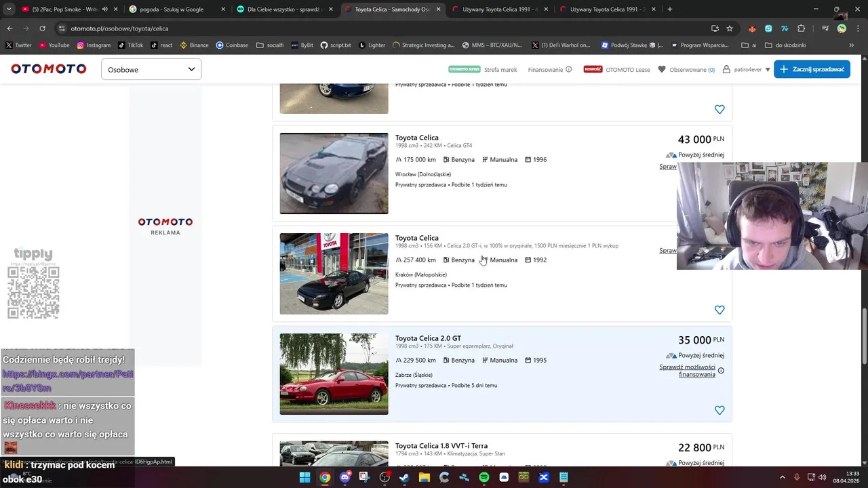This screenshot has width=868, height=488.
Task: Open the Twitter bookmark
Action: click(x=18, y=45)
